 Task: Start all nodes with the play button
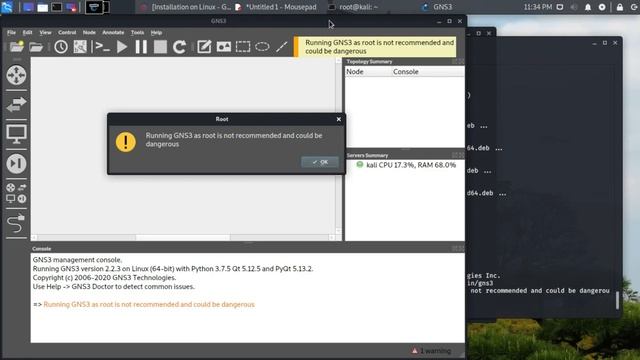pyautogui.click(x=122, y=47)
